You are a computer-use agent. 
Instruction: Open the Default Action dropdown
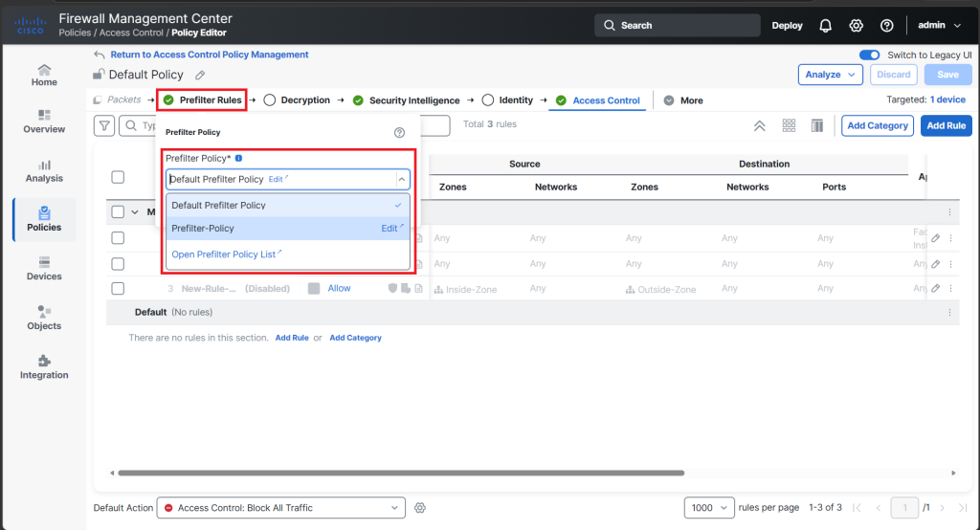(281, 507)
